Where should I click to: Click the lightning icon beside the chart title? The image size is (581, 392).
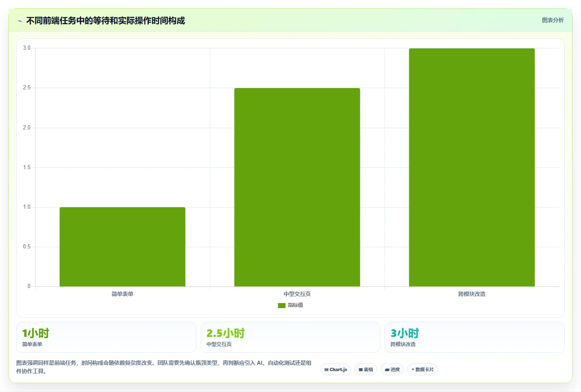[x=20, y=21]
